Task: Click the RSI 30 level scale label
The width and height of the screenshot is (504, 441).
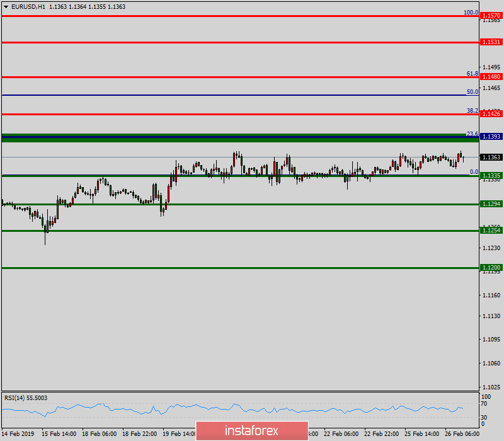Action: (x=484, y=417)
